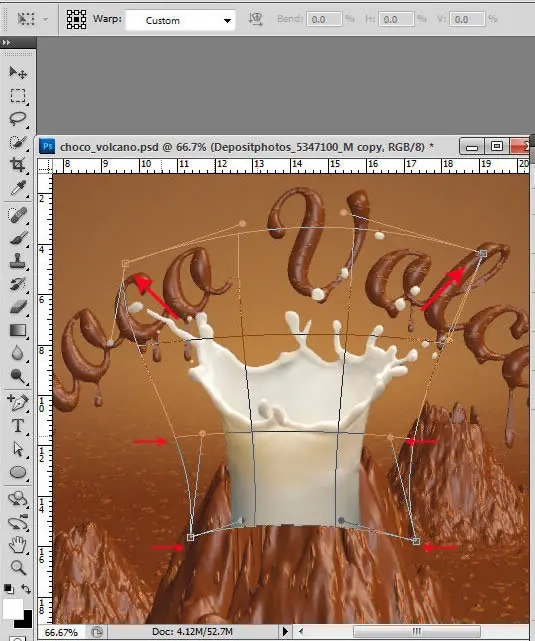This screenshot has height=641, width=535.
Task: Select the Eyedropper tool
Action: pyautogui.click(x=18, y=188)
